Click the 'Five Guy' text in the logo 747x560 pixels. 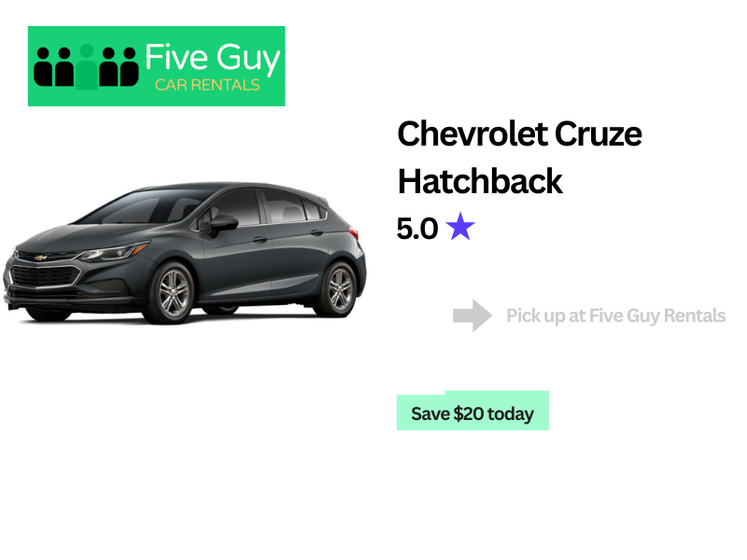tap(213, 58)
